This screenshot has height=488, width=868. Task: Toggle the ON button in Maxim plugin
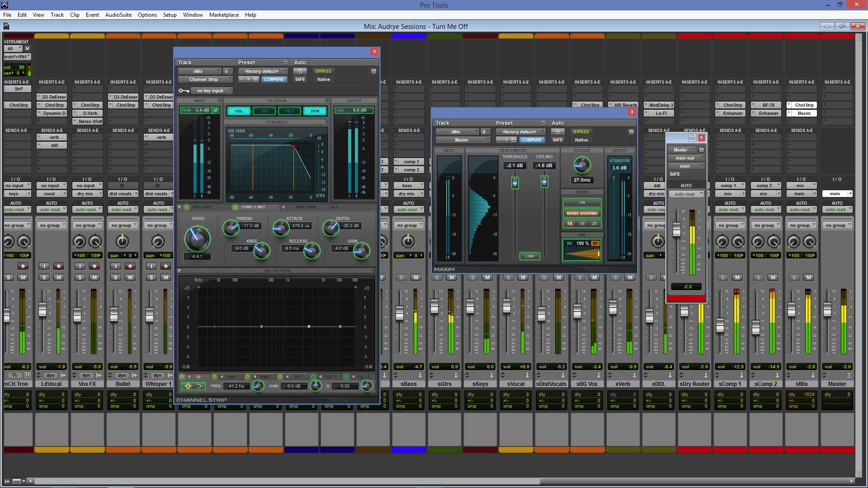582,202
